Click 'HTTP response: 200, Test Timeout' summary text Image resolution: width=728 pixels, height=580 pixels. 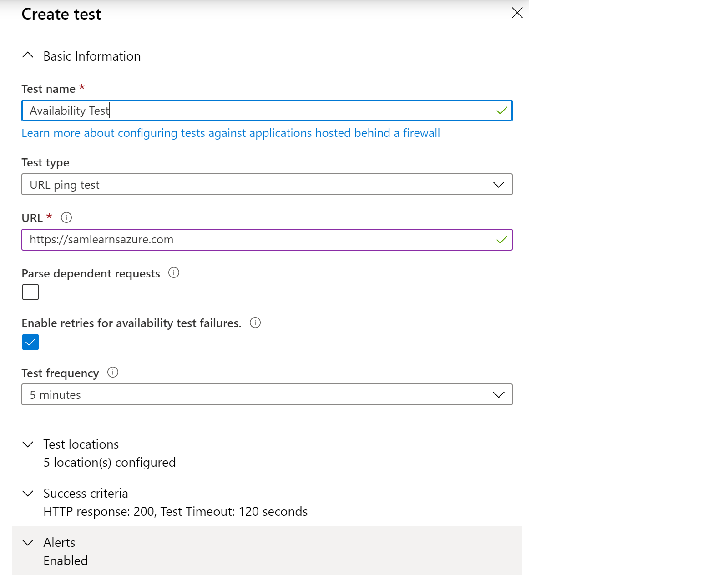176,511
